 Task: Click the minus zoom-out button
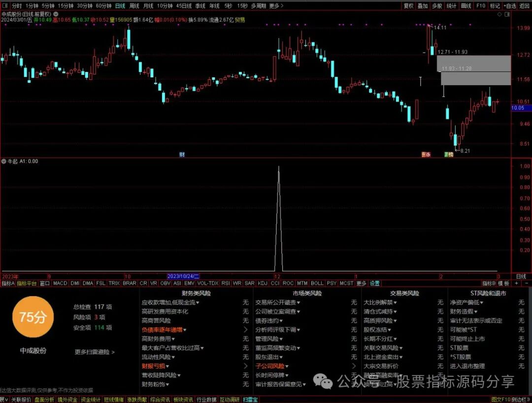pos(526,283)
